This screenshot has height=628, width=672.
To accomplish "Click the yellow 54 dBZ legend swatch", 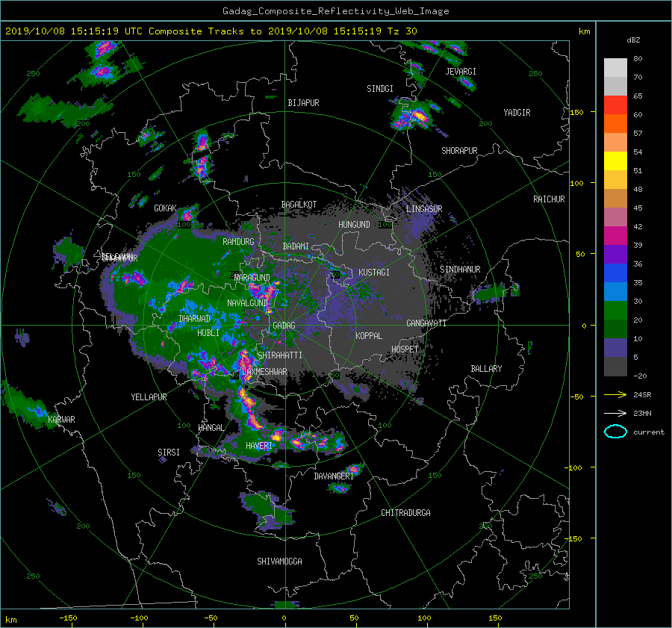I will click(615, 161).
